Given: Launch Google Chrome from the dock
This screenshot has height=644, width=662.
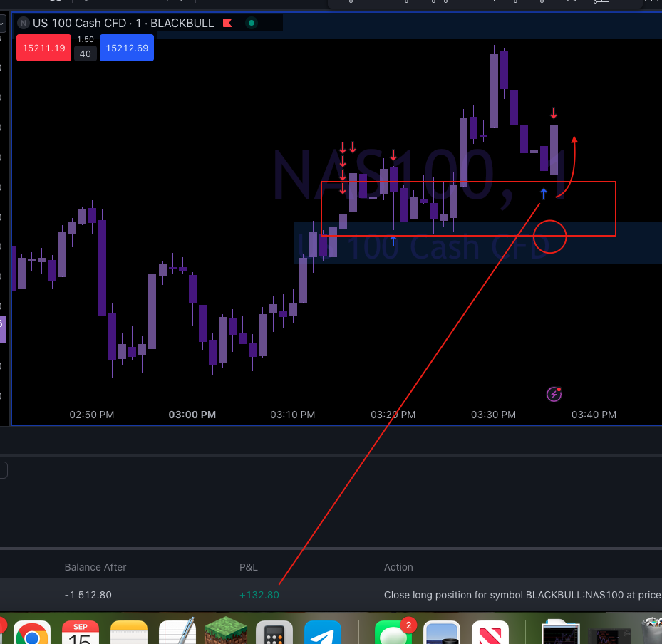Looking at the screenshot, I should click(x=32, y=631).
